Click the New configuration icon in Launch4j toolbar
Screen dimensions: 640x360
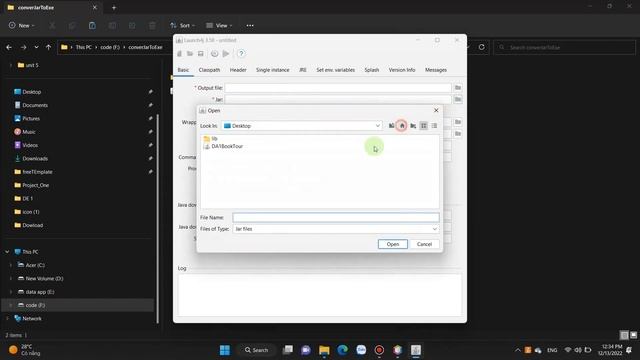[180, 54]
